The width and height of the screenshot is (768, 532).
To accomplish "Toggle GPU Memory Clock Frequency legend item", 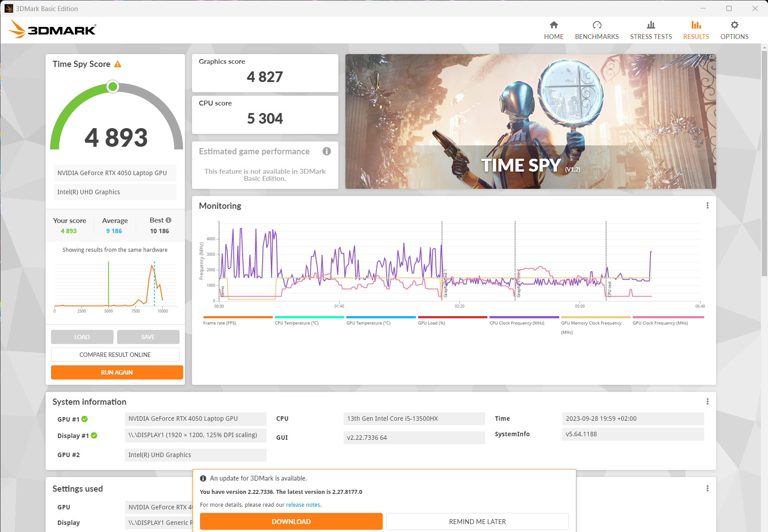I will tap(596, 325).
